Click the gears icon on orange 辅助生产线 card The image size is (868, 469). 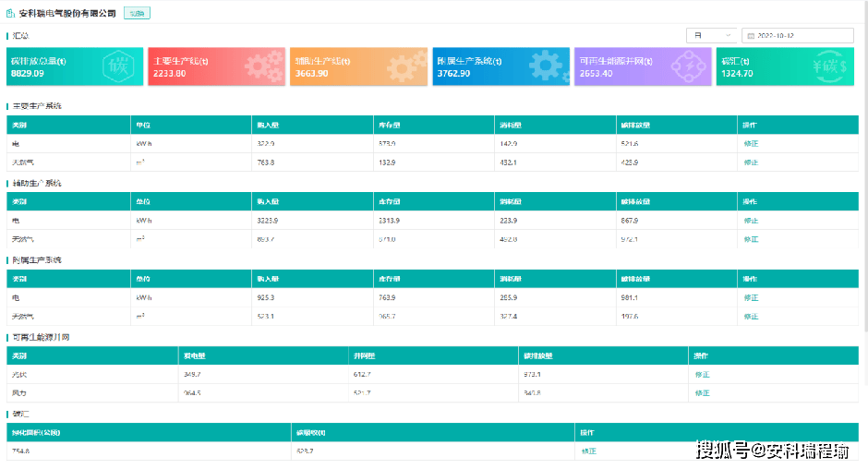(x=407, y=66)
